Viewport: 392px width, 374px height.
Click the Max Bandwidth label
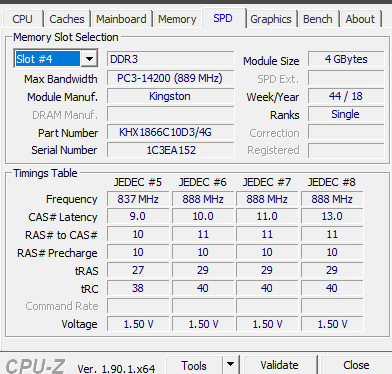click(61, 79)
